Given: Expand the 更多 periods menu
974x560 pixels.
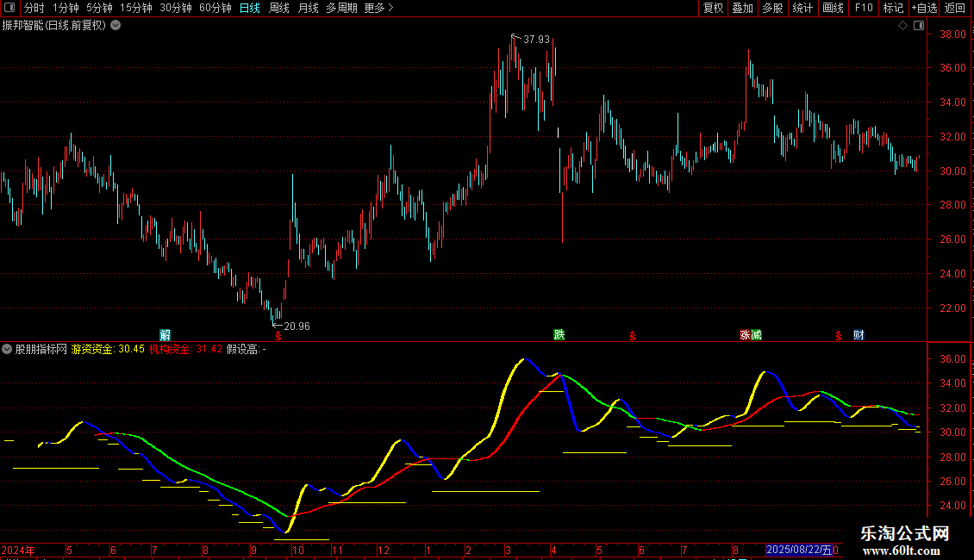Looking at the screenshot, I should tap(378, 8).
